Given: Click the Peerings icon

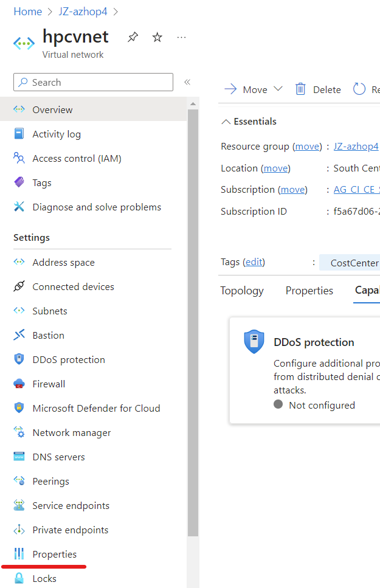Looking at the screenshot, I should (19, 481).
